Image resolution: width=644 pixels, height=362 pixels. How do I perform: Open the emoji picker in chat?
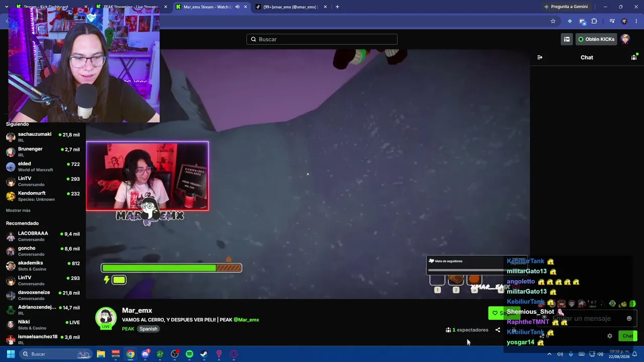click(629, 318)
